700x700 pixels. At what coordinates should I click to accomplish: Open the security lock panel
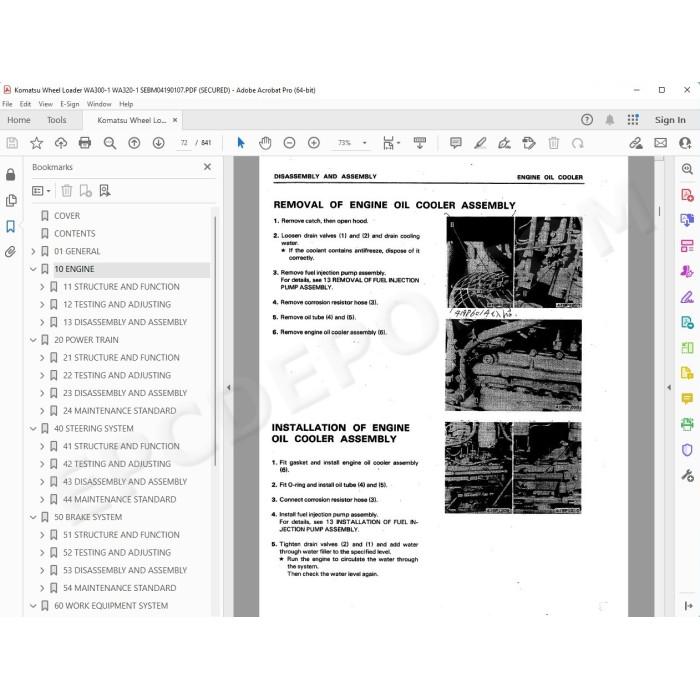pyautogui.click(x=11, y=174)
